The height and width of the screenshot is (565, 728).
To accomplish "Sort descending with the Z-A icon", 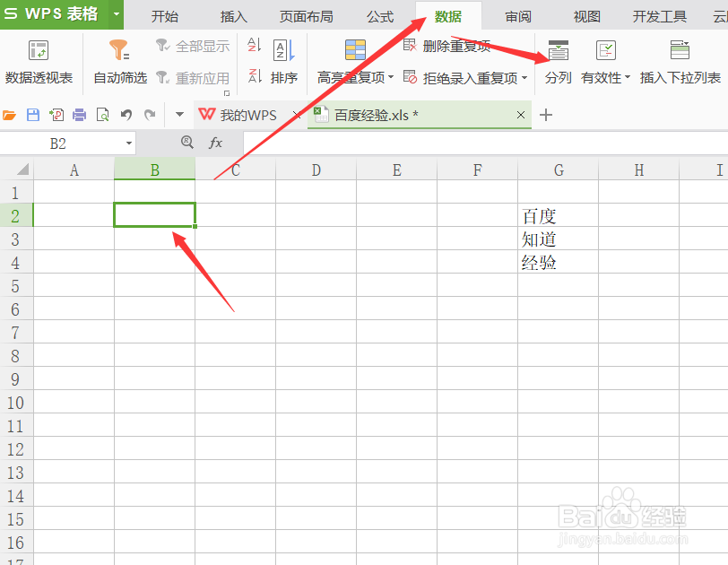I will click(x=255, y=75).
